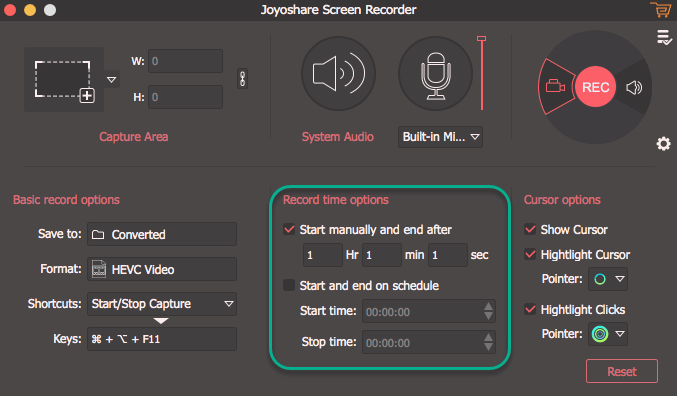Click the System Audio label

pos(338,137)
